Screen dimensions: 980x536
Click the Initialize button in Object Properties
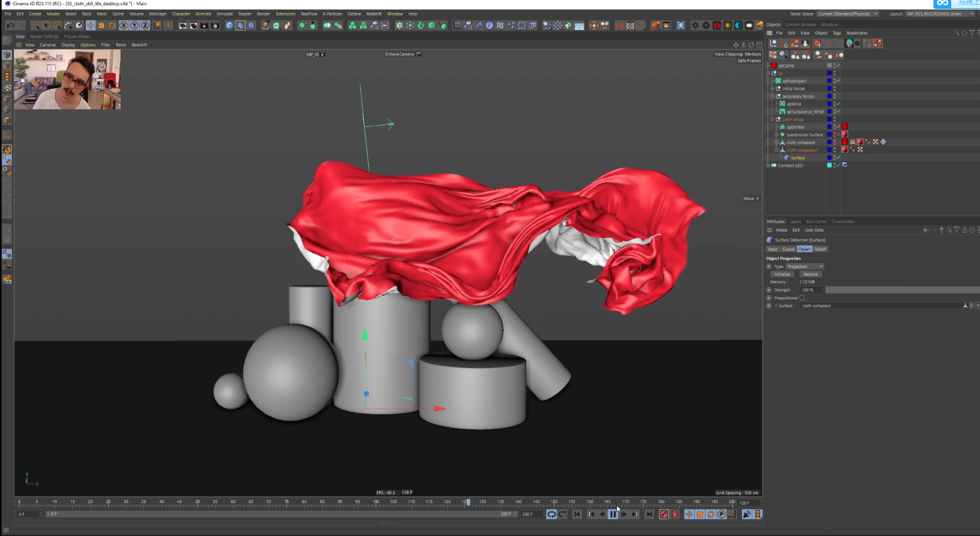[782, 274]
